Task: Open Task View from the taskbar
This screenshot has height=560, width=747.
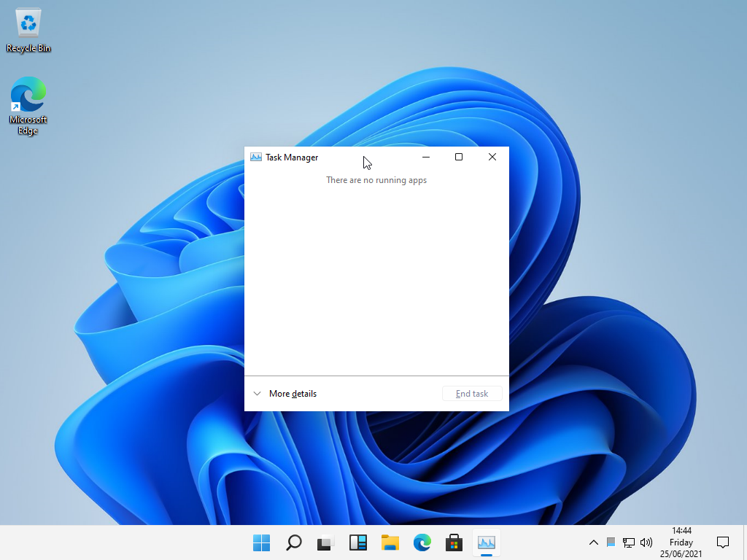Action: pyautogui.click(x=325, y=542)
